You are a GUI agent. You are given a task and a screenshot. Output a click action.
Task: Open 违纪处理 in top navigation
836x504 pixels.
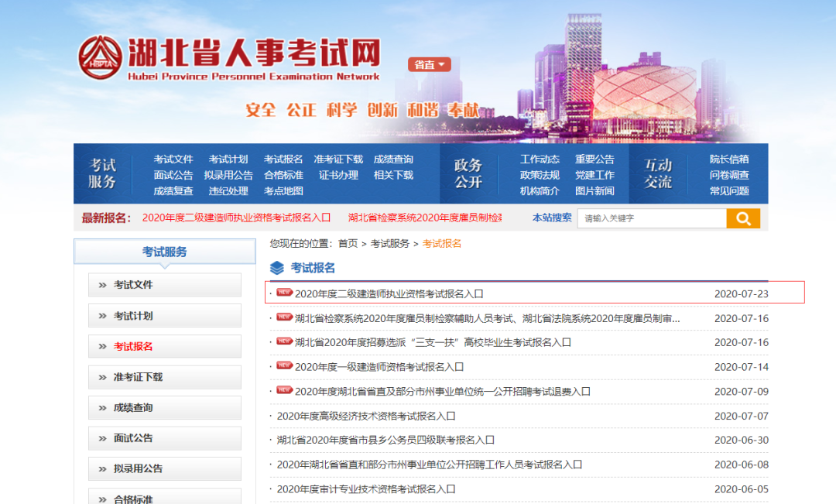[228, 191]
